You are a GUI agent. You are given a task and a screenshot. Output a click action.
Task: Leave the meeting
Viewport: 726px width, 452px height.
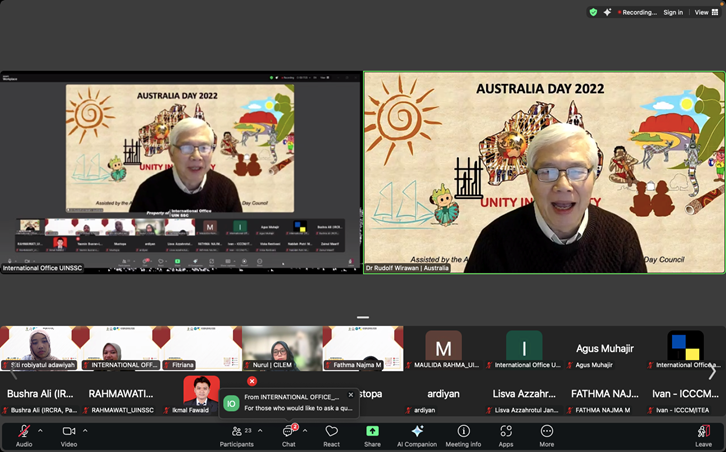click(703, 436)
